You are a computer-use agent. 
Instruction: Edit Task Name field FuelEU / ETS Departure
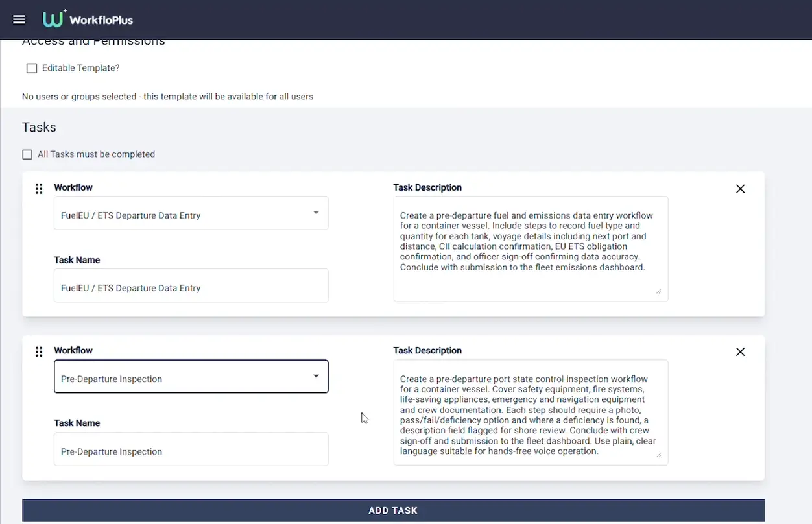[191, 285]
